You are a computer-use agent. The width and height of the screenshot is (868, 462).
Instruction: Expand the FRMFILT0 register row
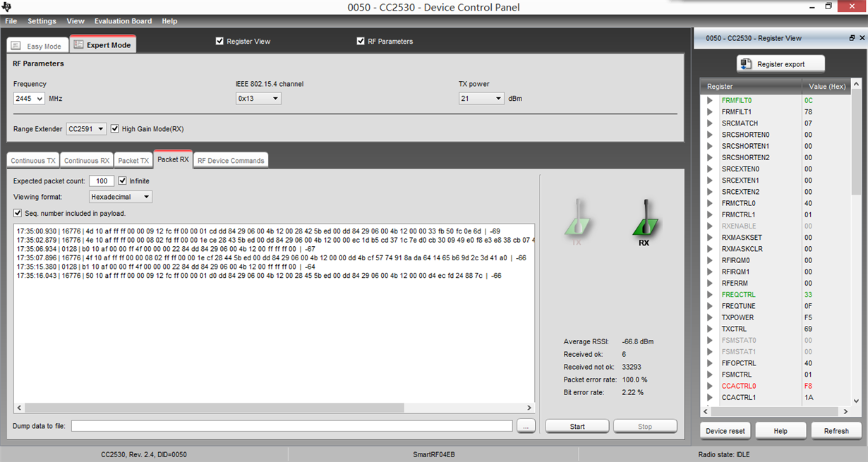710,100
